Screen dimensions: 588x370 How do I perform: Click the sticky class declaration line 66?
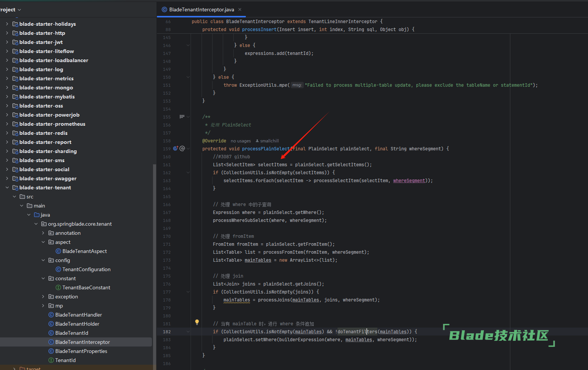(x=287, y=22)
